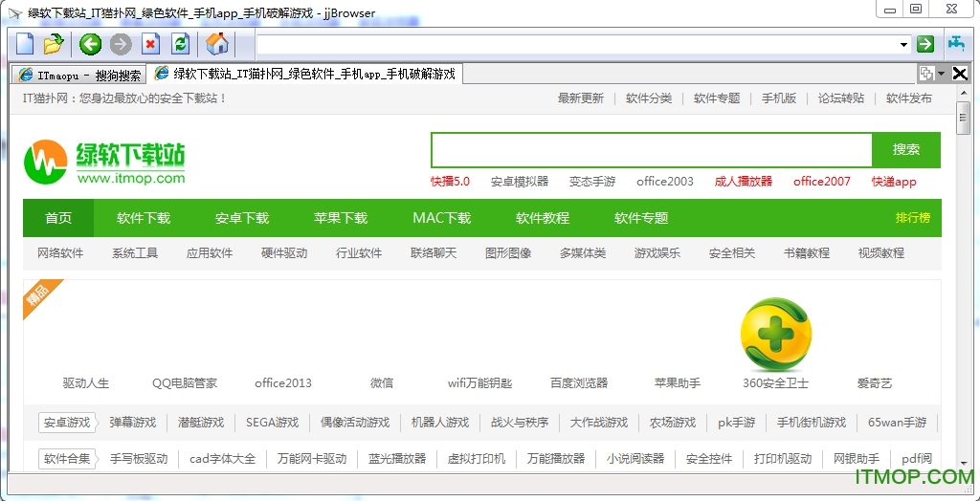Click the 绿软下载站 site logo
This screenshot has height=501, width=980.
click(x=104, y=162)
